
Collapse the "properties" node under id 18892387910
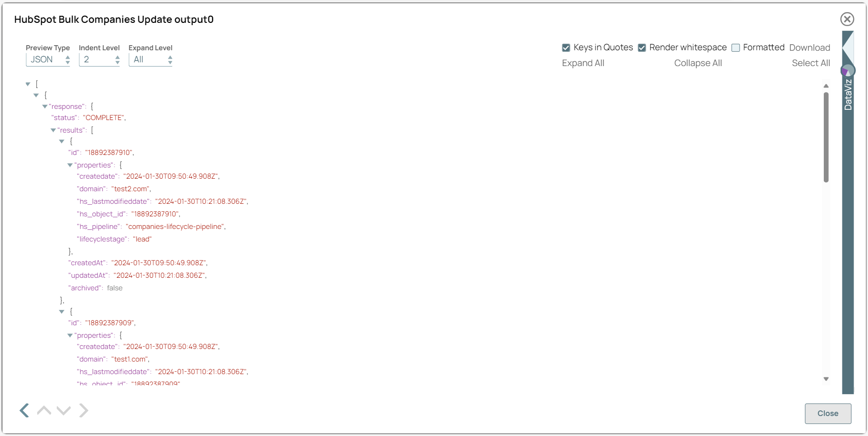(70, 165)
